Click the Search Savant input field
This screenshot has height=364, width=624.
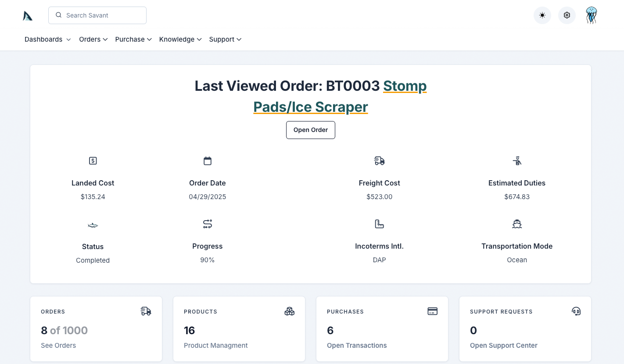click(x=97, y=15)
